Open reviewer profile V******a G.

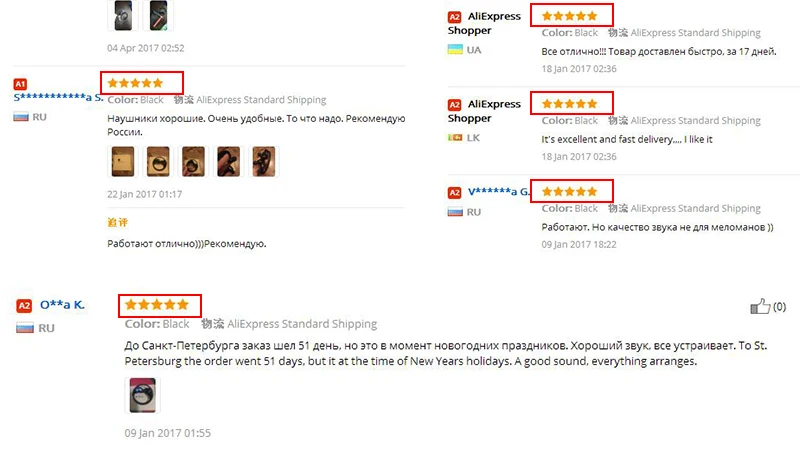click(x=498, y=191)
